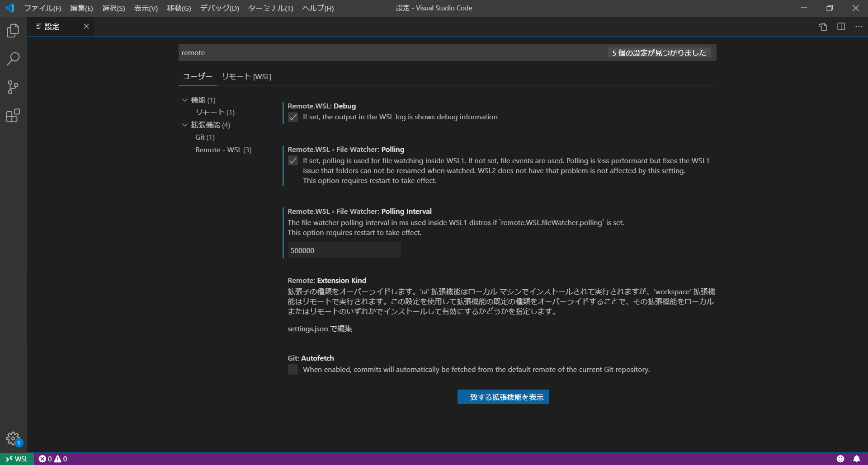Open the More Actions menu
This screenshot has width=868, height=465.
coord(859,27)
